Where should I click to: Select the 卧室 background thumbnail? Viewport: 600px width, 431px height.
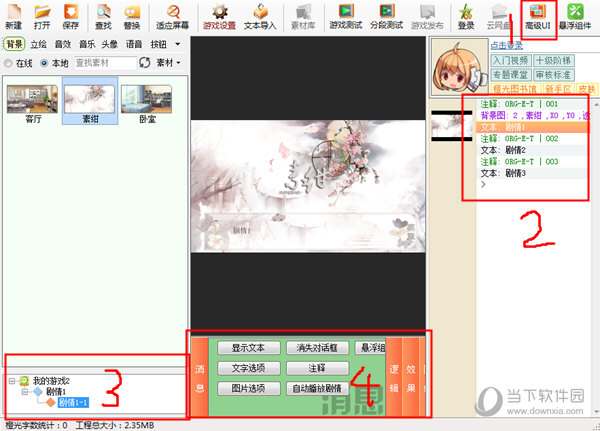[x=147, y=103]
